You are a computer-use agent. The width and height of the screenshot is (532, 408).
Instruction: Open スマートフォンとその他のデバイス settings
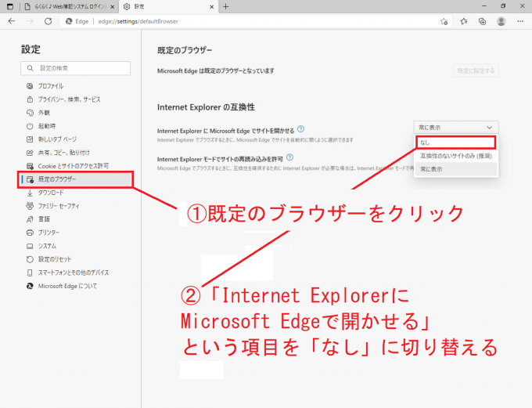coord(75,273)
